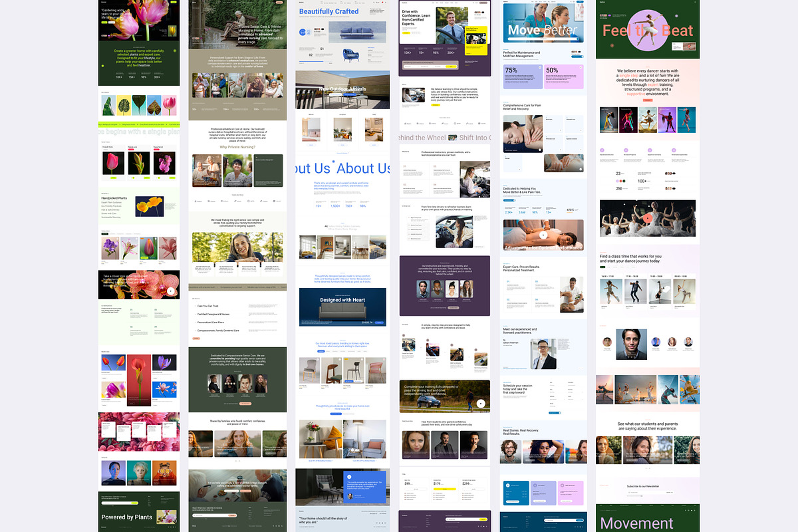This screenshot has width=798, height=532.
Task: Click the 'Beautifully Crafted' heading
Action: (x=329, y=11)
